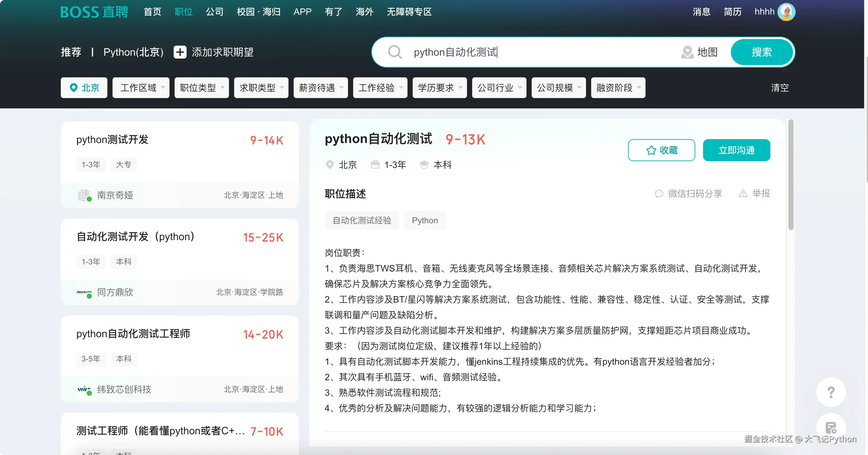Open the 自动化测试开发（python） job card
868x455 pixels.
pyautogui.click(x=179, y=262)
